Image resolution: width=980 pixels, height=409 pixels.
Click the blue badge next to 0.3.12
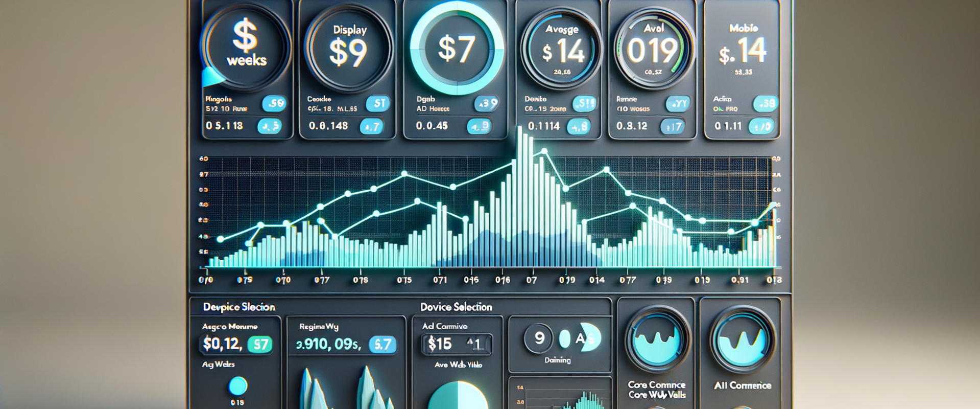673,127
